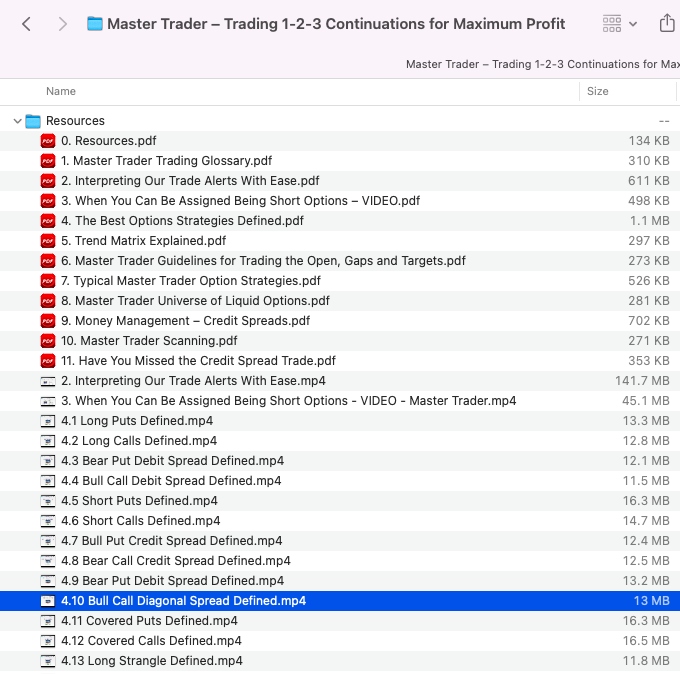Image resolution: width=680 pixels, height=674 pixels.
Task: Select 2. Interpreting Our Trade Alerts With Ease.pdf
Action: coord(190,181)
